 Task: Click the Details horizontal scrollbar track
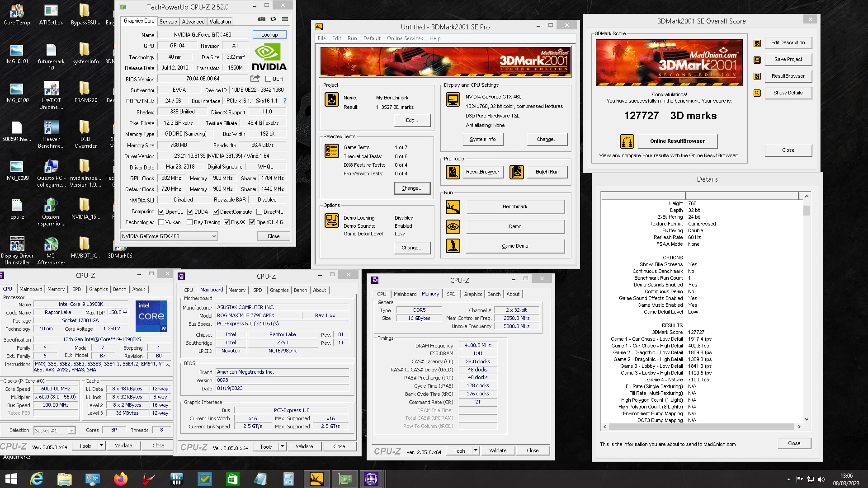(x=702, y=427)
